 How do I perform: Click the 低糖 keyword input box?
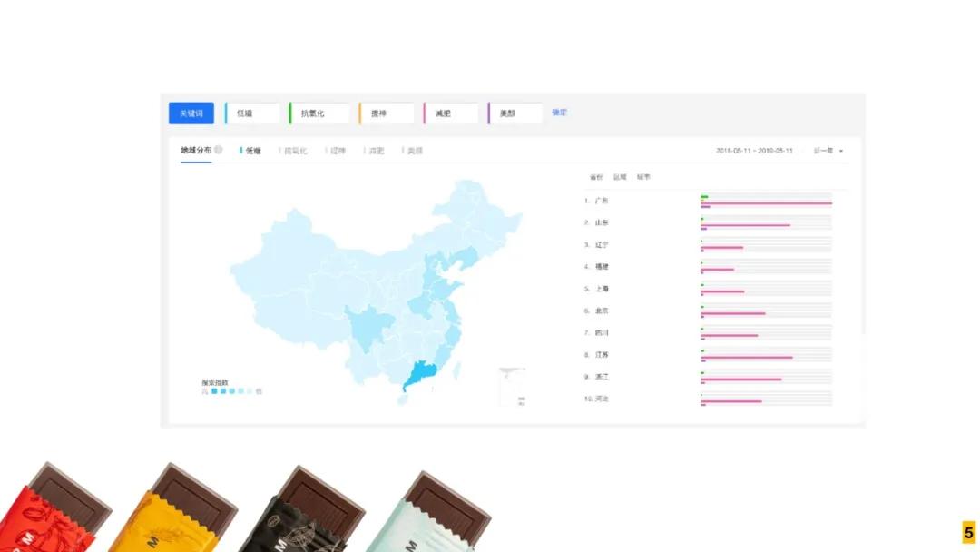tap(253, 113)
